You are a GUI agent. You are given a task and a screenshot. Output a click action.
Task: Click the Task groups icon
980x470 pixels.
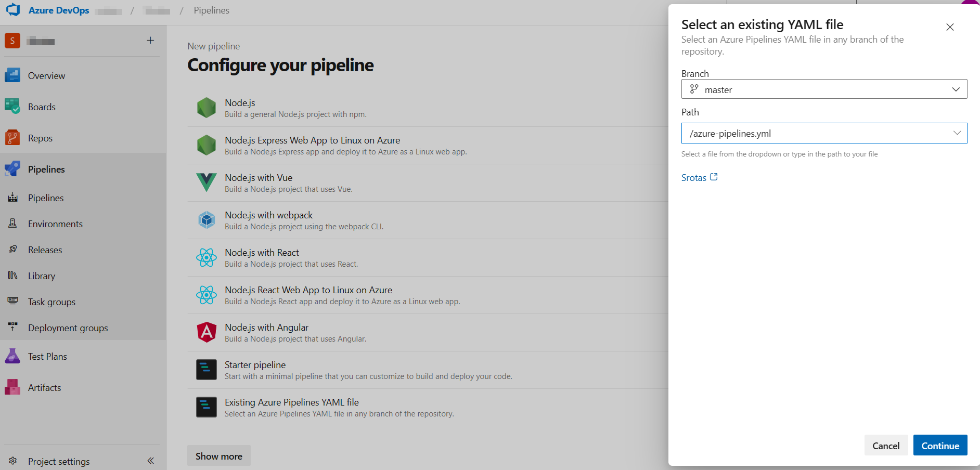point(13,302)
